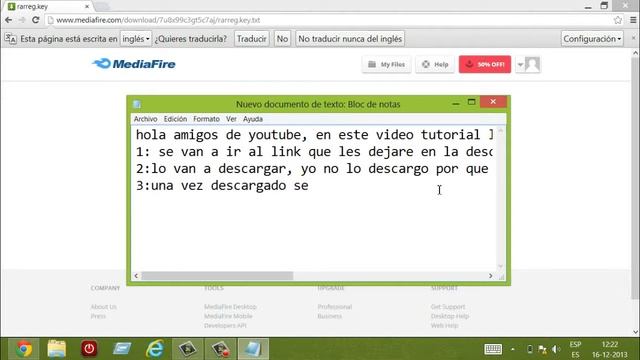The height and width of the screenshot is (360, 640).
Task: Open a new Chrome tab
Action: tap(102, 7)
